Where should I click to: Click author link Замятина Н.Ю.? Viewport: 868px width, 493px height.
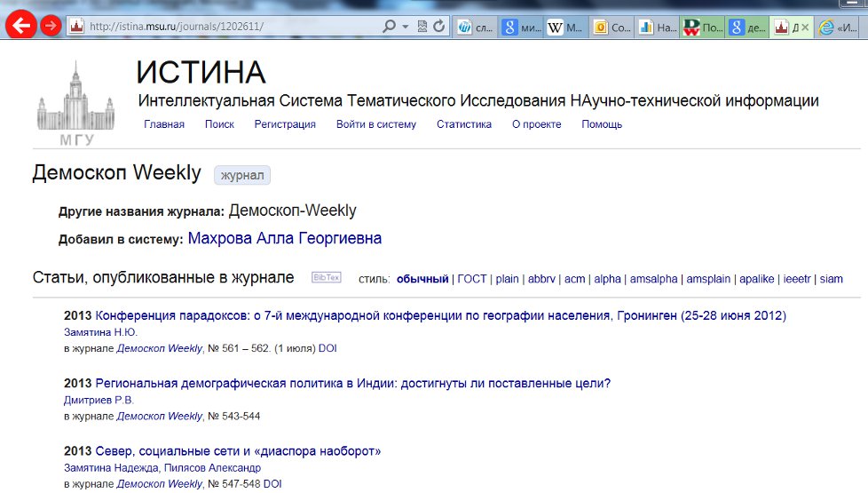point(101,332)
